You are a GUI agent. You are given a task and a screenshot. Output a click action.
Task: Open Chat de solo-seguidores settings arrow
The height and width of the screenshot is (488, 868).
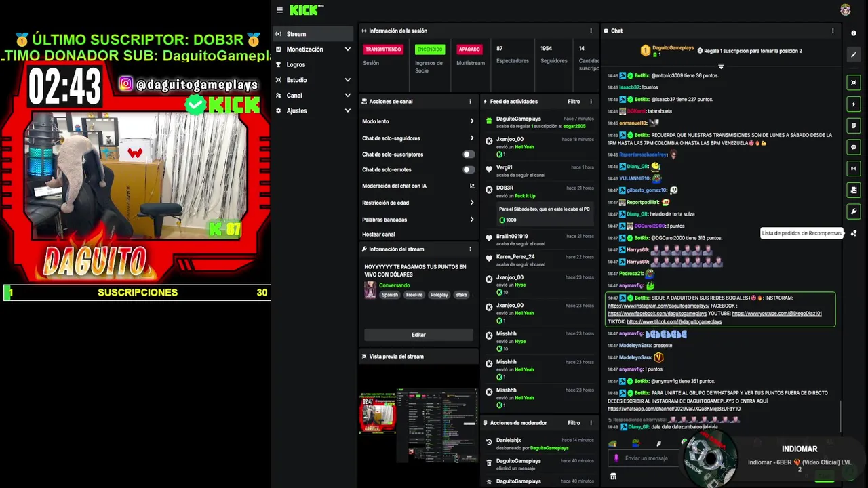(472, 138)
